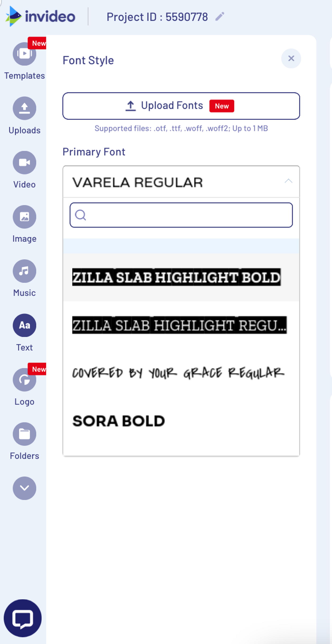Open the Image library

click(x=24, y=216)
